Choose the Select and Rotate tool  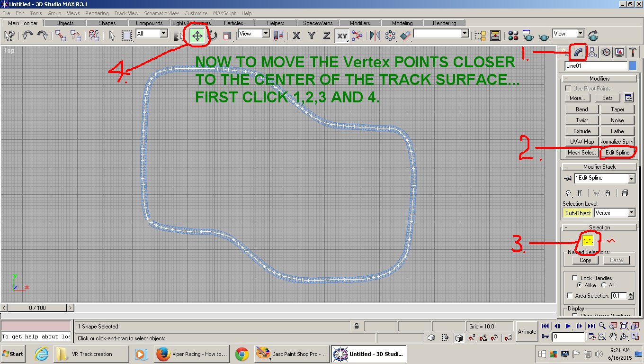(213, 35)
